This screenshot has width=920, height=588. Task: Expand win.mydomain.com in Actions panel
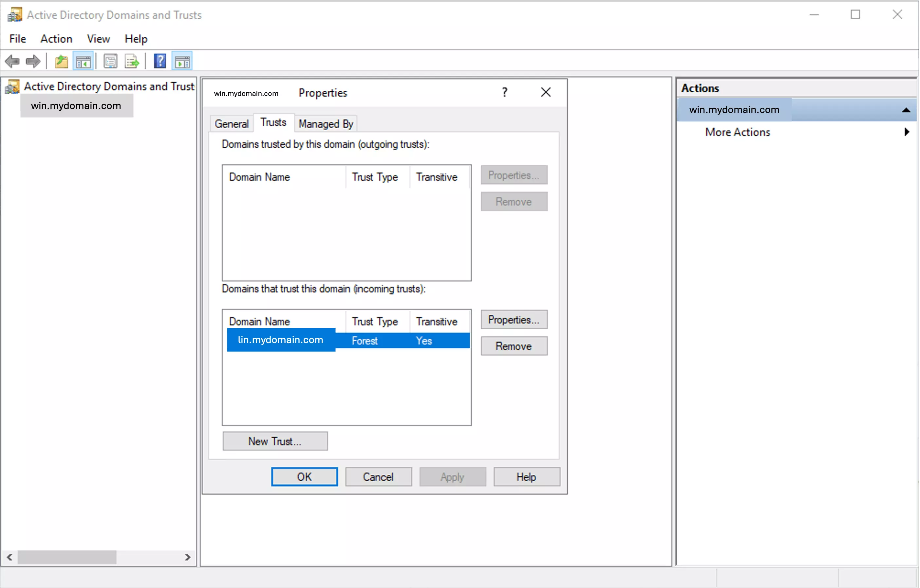tap(905, 109)
